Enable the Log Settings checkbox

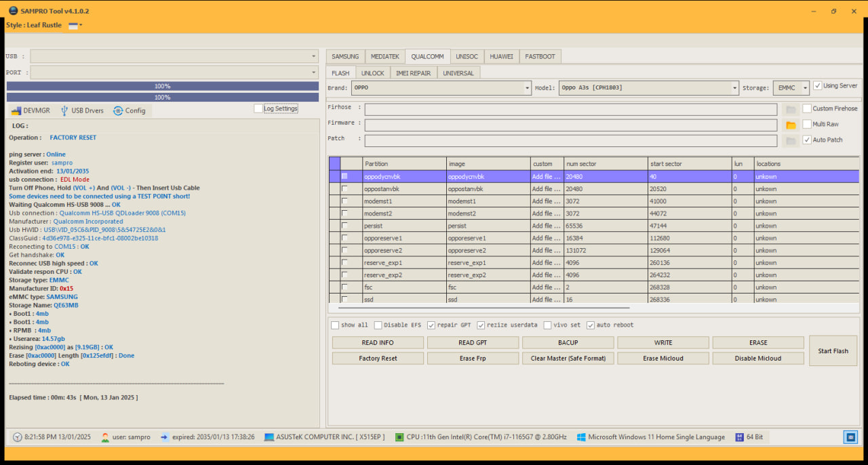[258, 108]
